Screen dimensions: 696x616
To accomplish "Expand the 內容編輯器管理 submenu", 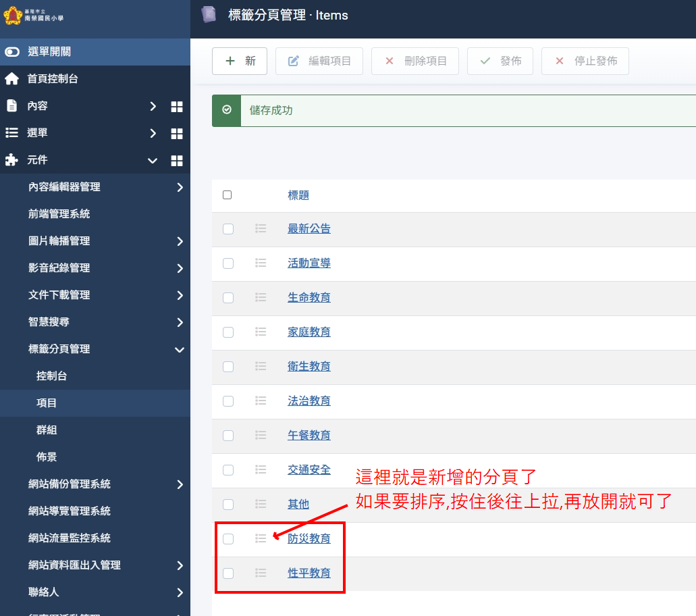I will click(x=180, y=188).
